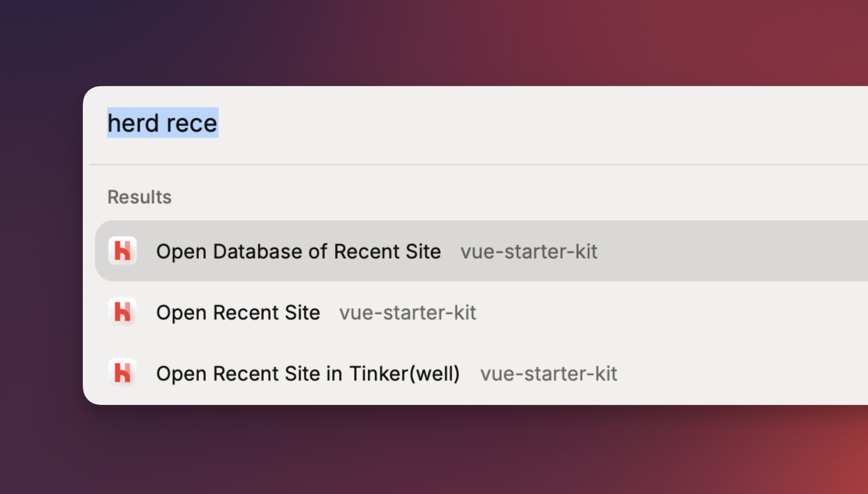Viewport: 868px width, 494px height.
Task: Click vue-starter-kit subtitle on the Database result
Action: [528, 252]
